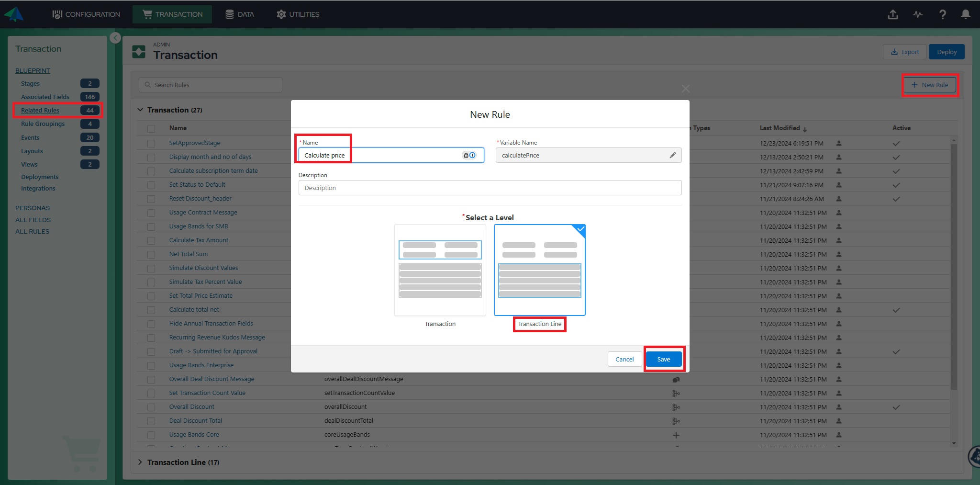Click user icon in Calculate total net row

[839, 310]
